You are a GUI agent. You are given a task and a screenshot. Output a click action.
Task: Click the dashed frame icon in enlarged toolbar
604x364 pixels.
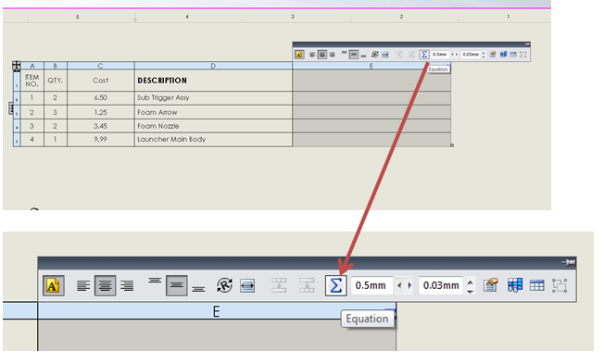pos(560,285)
